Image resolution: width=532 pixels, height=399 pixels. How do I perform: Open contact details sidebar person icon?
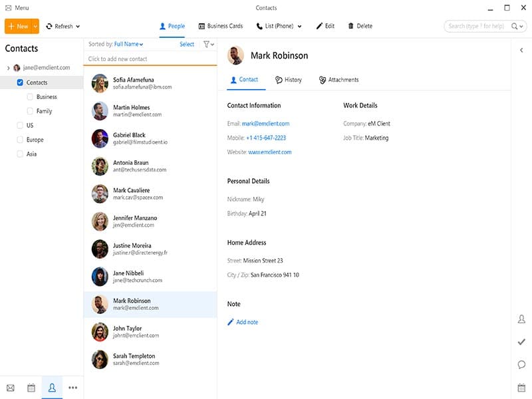pyautogui.click(x=521, y=319)
